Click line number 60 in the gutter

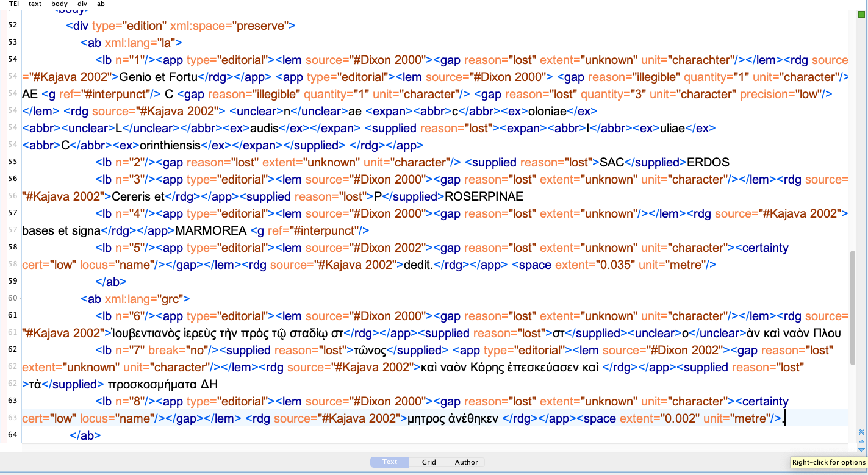click(x=12, y=299)
